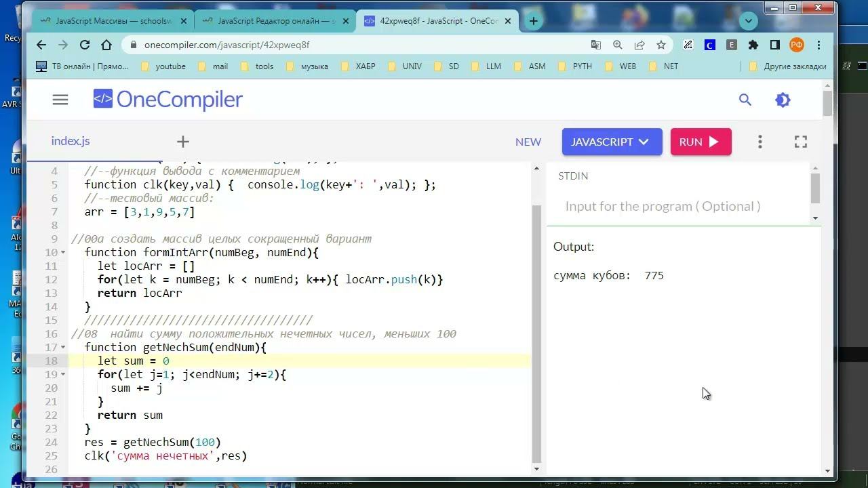Open the mail bookmark folder
868x488 pixels.
tap(213, 66)
